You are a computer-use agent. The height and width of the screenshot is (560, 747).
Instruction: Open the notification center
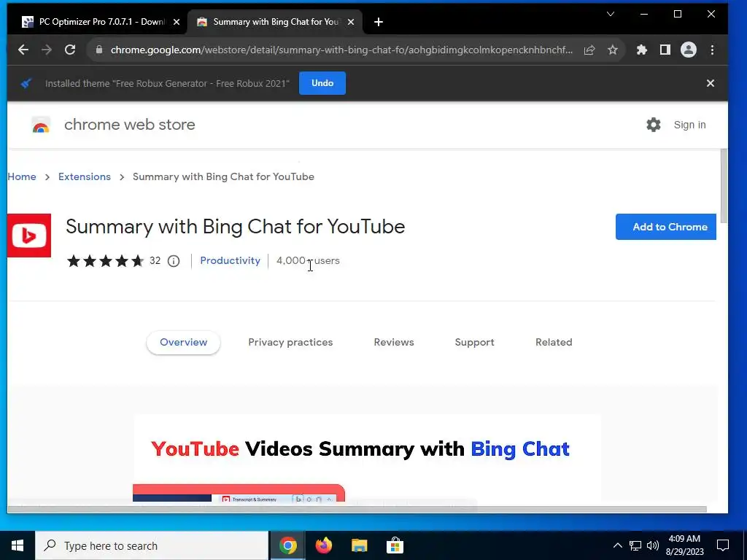723,545
